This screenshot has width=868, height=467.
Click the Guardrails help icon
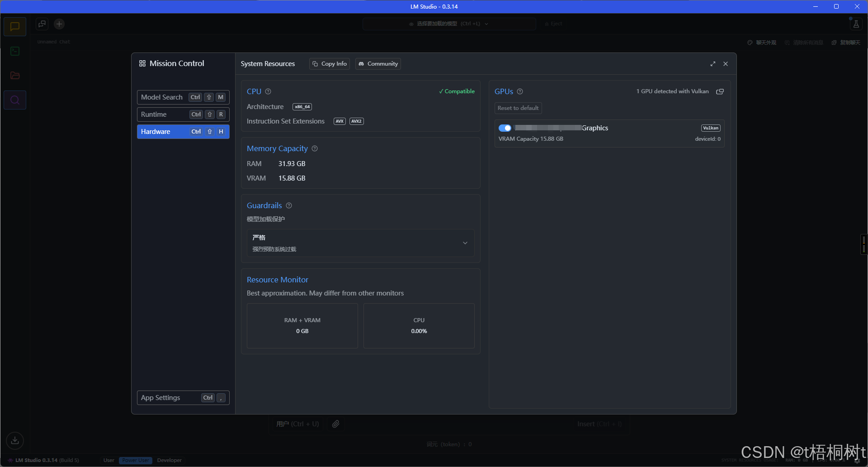tap(289, 205)
